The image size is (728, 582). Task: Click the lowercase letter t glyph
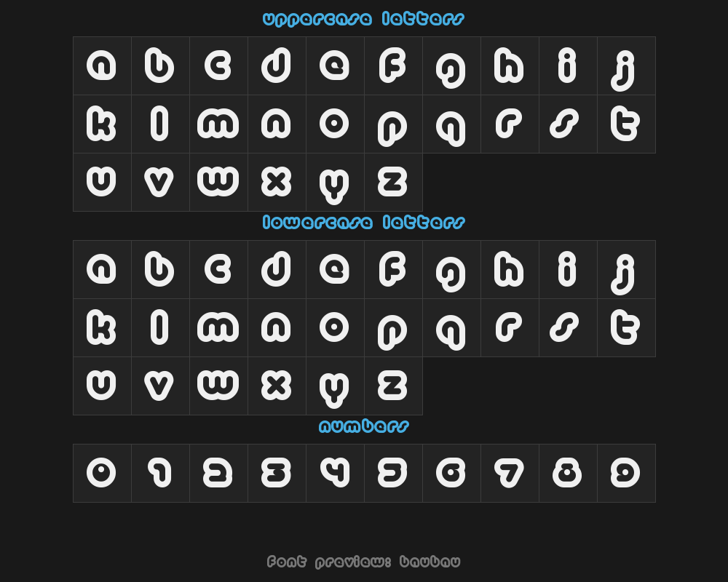626,327
